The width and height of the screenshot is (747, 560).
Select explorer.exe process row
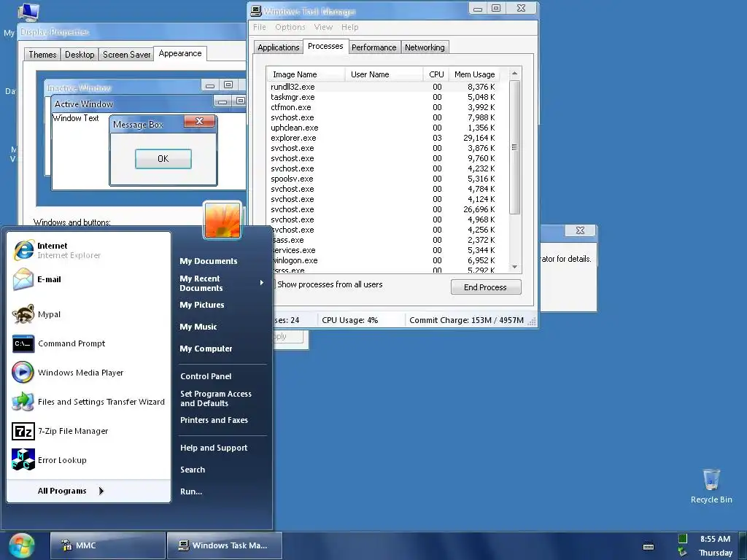pyautogui.click(x=383, y=138)
